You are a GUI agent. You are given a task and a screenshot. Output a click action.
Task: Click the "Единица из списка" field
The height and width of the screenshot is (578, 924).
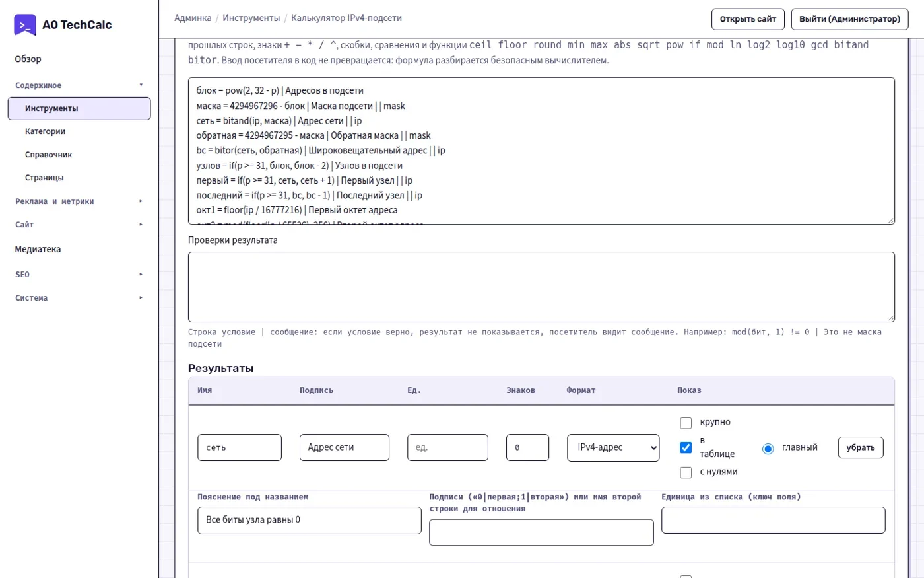774,521
